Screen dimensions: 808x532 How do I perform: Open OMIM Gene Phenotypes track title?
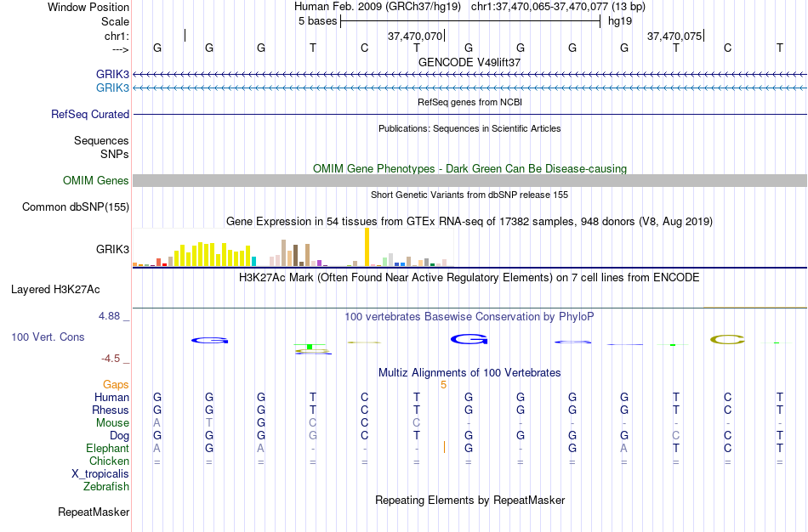pyautogui.click(x=469, y=168)
